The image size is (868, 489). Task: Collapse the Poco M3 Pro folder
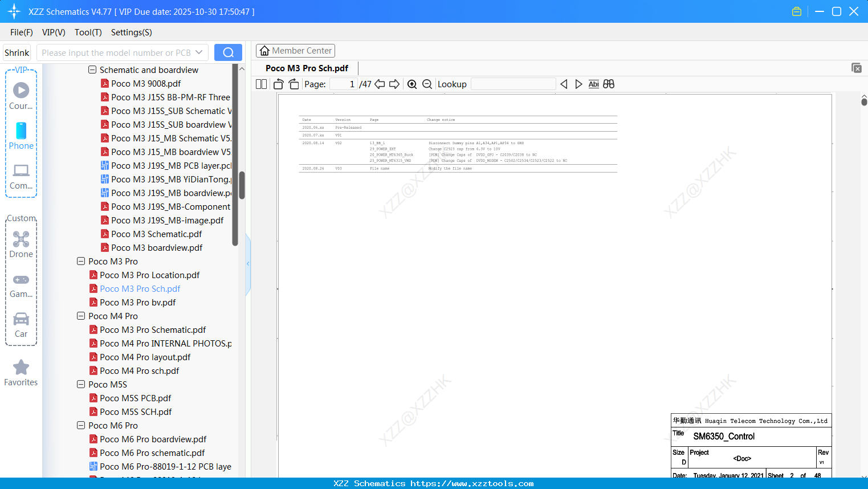[x=81, y=262]
